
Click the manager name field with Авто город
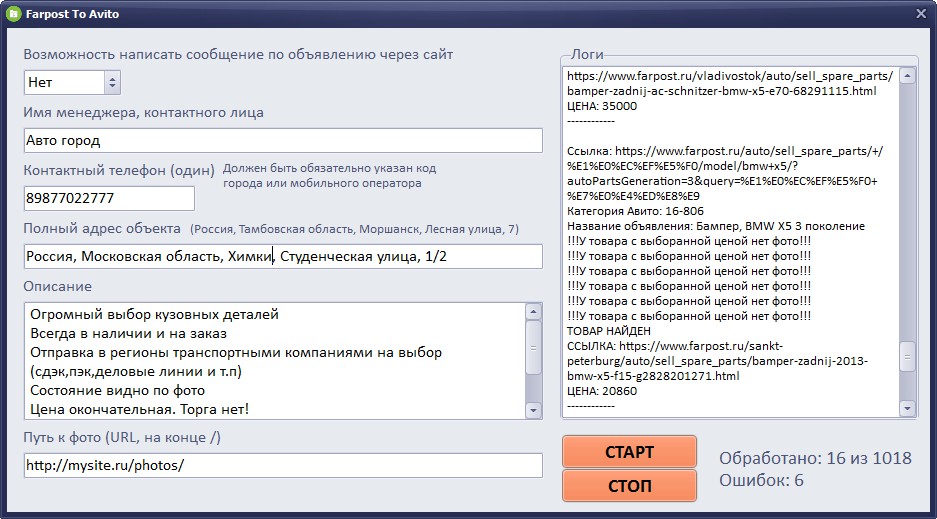click(x=283, y=140)
